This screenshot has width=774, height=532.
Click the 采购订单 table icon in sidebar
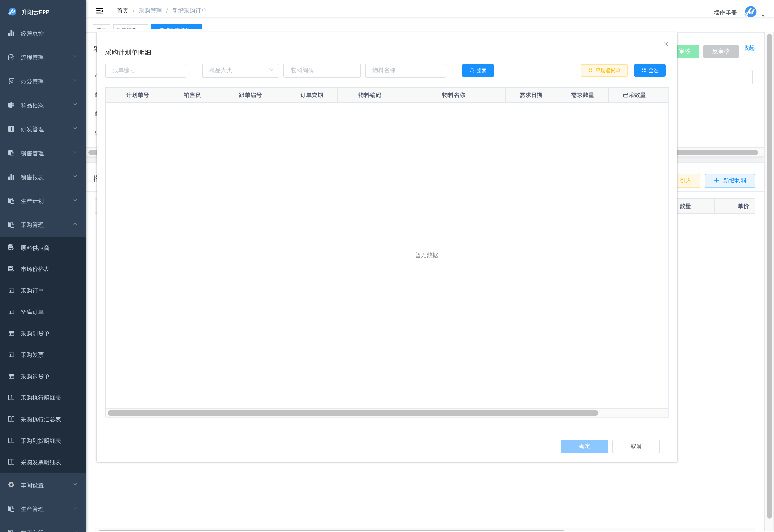[11, 291]
